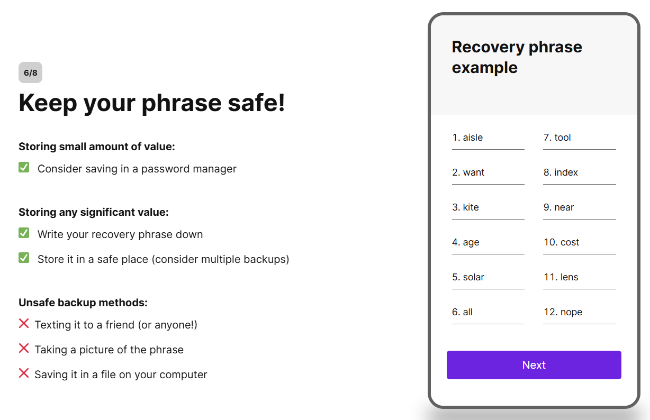Click the red X beside 'Taking a picture'
The width and height of the screenshot is (650, 420).
click(24, 349)
